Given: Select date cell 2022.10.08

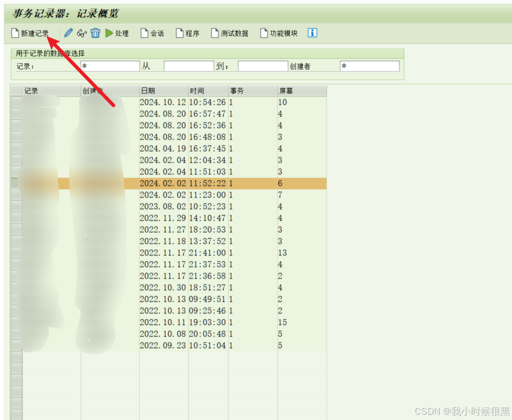Looking at the screenshot, I should click(163, 334).
